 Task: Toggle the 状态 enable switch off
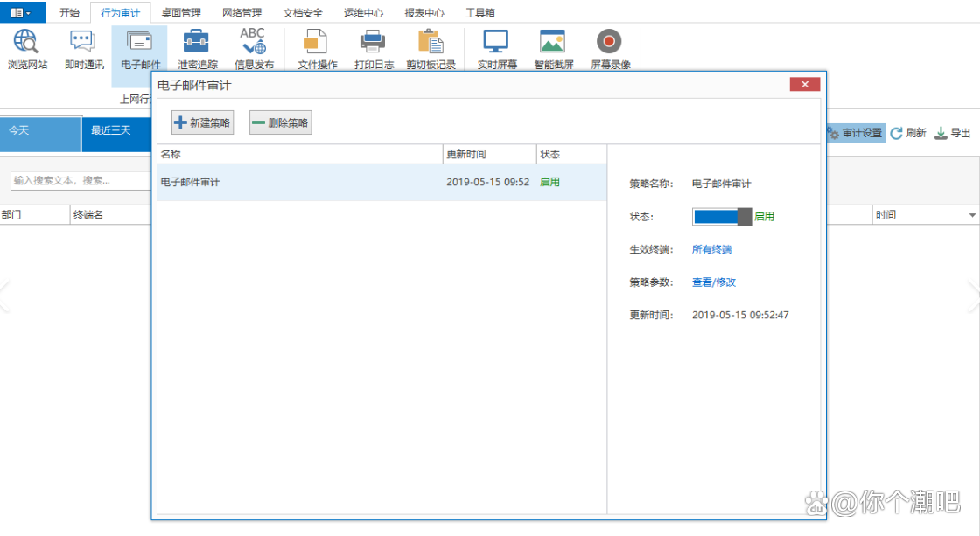tap(722, 217)
